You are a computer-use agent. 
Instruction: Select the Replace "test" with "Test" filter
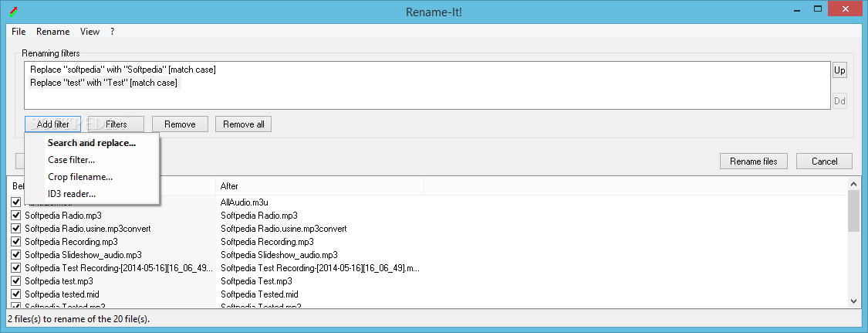(104, 83)
